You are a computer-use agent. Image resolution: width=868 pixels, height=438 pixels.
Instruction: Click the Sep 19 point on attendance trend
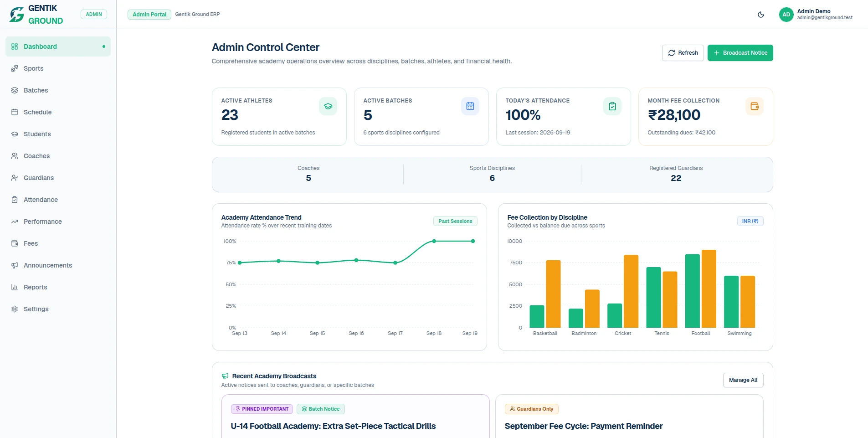tap(473, 241)
